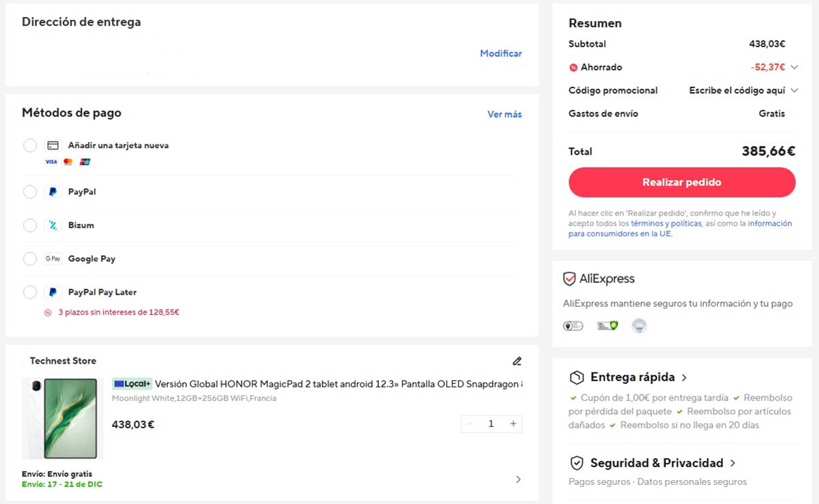The image size is (819, 504).
Task: Click the edit pencil icon for Technest Store
Action: pyautogui.click(x=517, y=361)
